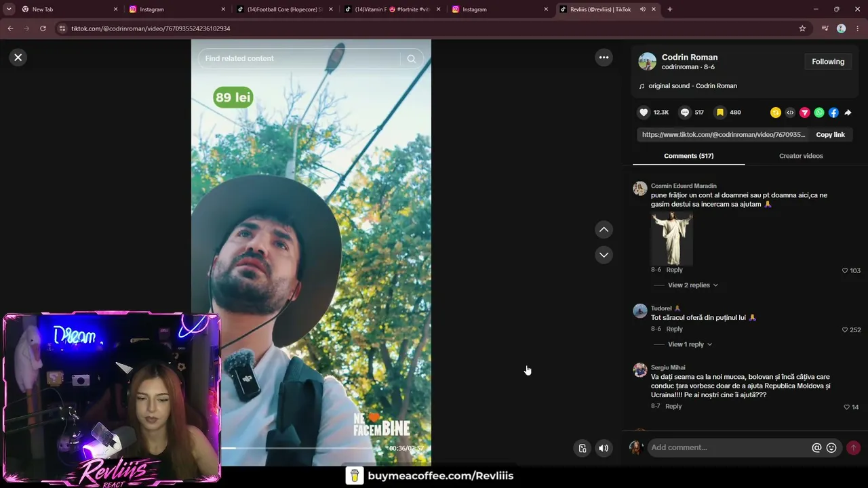Send the video to friends icon
868x488 pixels.
(x=805, y=113)
